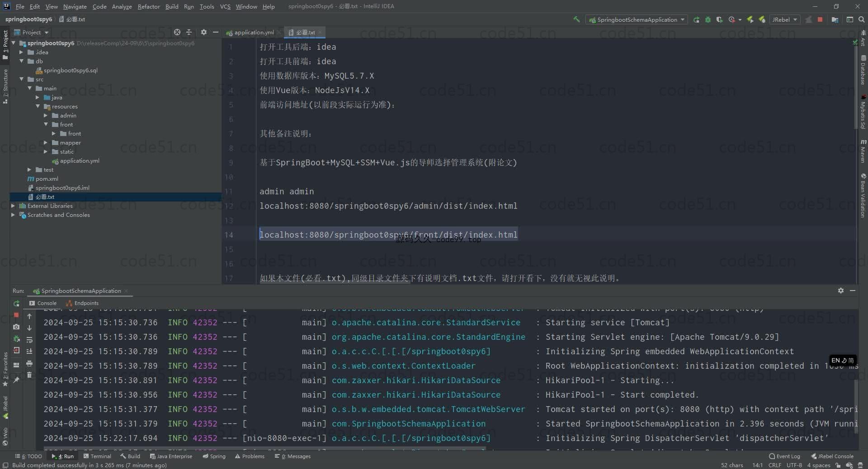Viewport: 868px width, 469px height.
Task: Collapse the src folder
Action: pyautogui.click(x=21, y=79)
